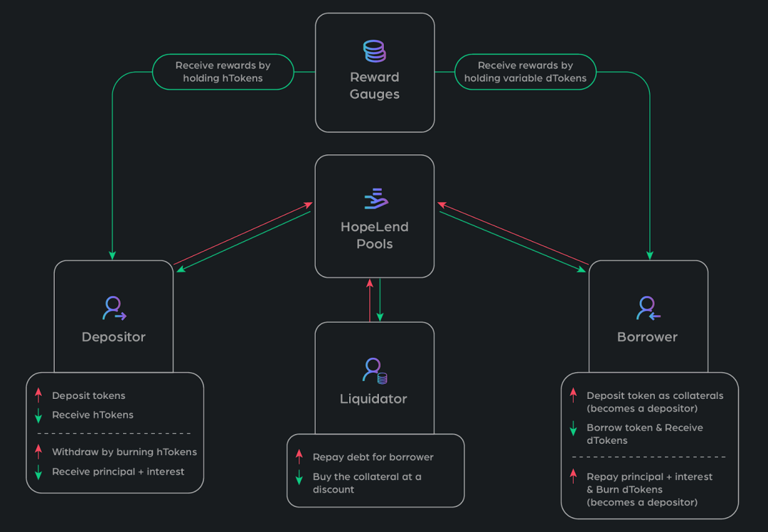This screenshot has height=532, width=768.
Task: Click 'Repay principal + interest' text in Borrower box
Action: coord(649,477)
